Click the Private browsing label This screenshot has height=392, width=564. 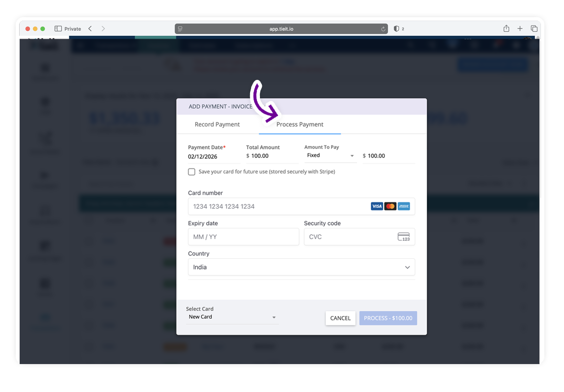pos(73,29)
